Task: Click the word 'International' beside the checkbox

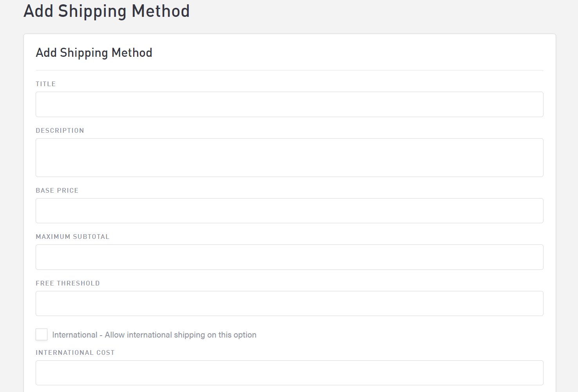Action: [x=75, y=335]
